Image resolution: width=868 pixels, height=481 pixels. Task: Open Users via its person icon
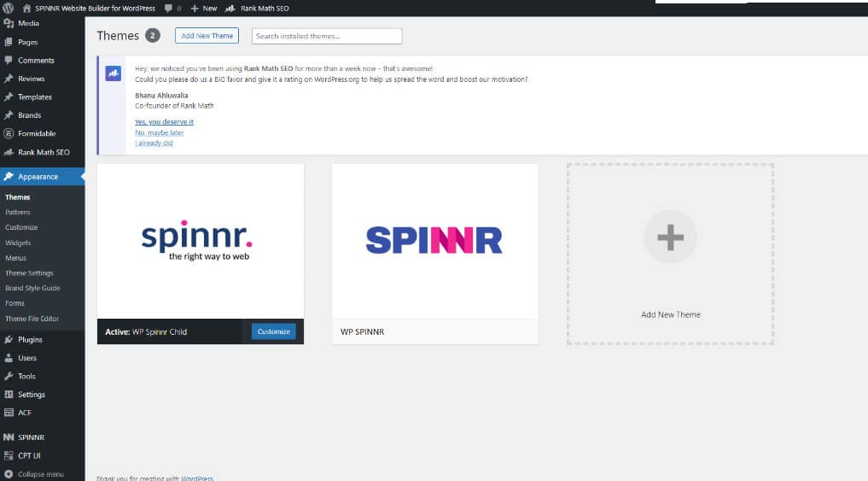click(9, 358)
